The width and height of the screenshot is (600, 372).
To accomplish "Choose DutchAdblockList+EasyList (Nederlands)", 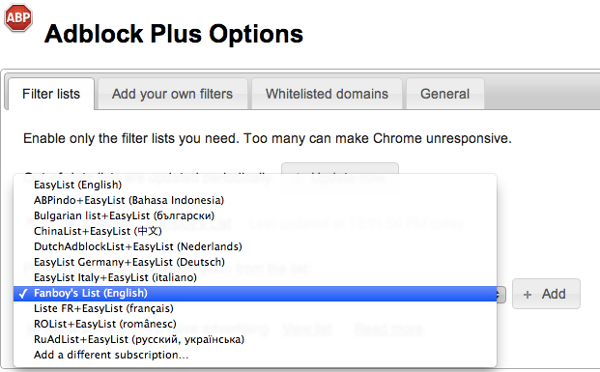I will click(x=255, y=246).
